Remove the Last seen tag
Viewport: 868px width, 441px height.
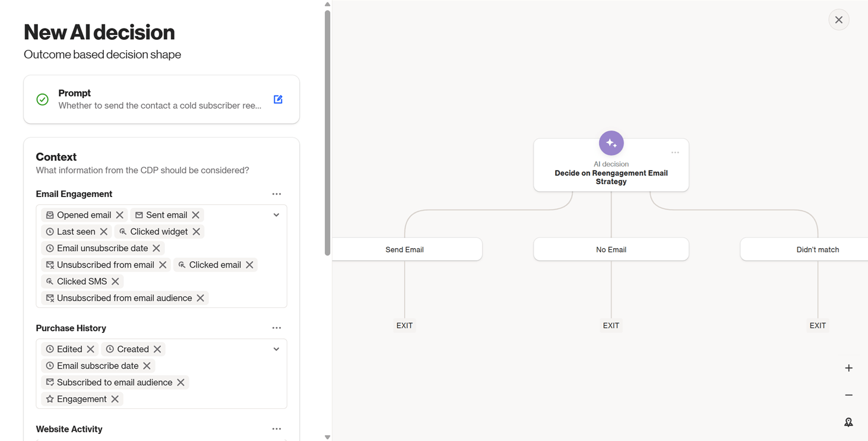[x=104, y=231]
